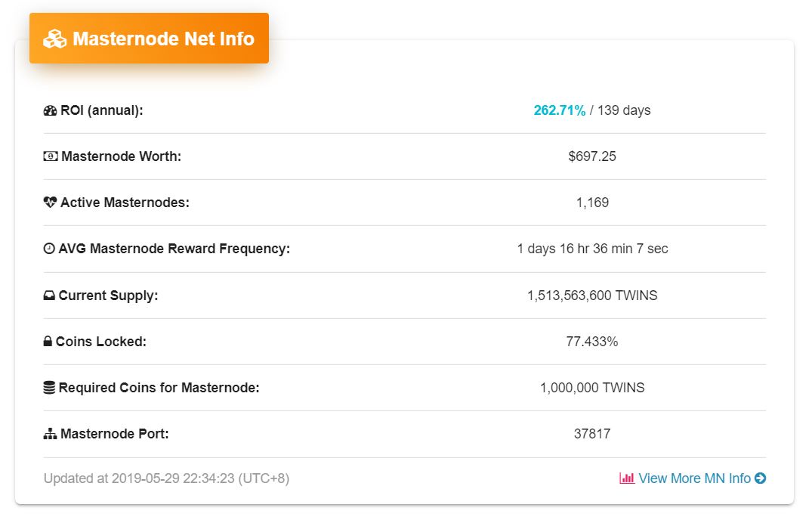The image size is (812, 514).
Task: Open the View More MN Info link
Action: point(694,478)
